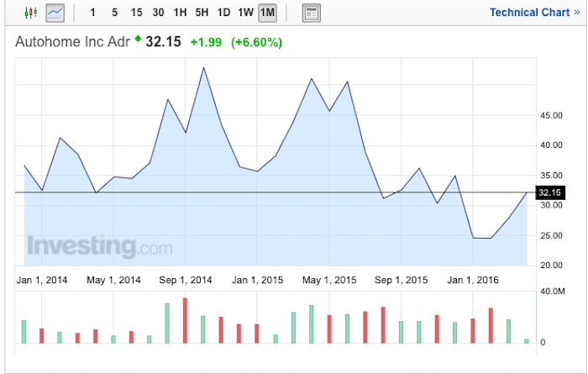Click the tallest red volume bar

point(185,320)
